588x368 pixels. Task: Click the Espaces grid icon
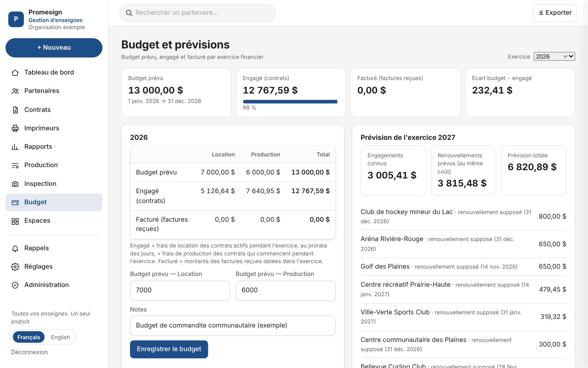[15, 221]
